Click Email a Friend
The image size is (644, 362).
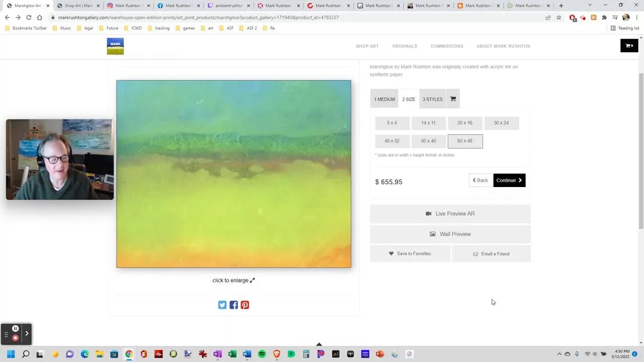pos(492,254)
